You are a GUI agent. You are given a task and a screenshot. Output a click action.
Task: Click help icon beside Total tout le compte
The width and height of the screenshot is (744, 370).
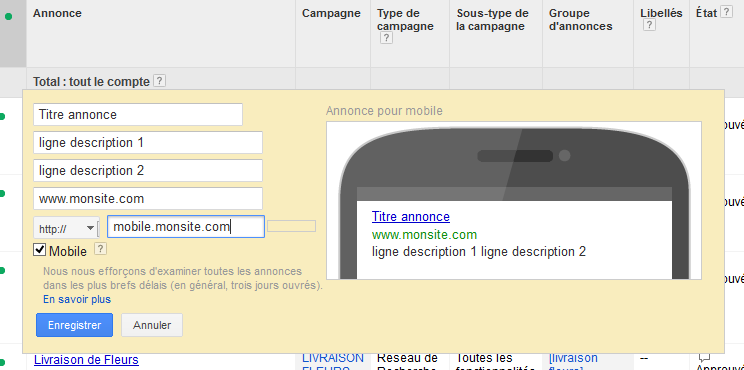[160, 81]
